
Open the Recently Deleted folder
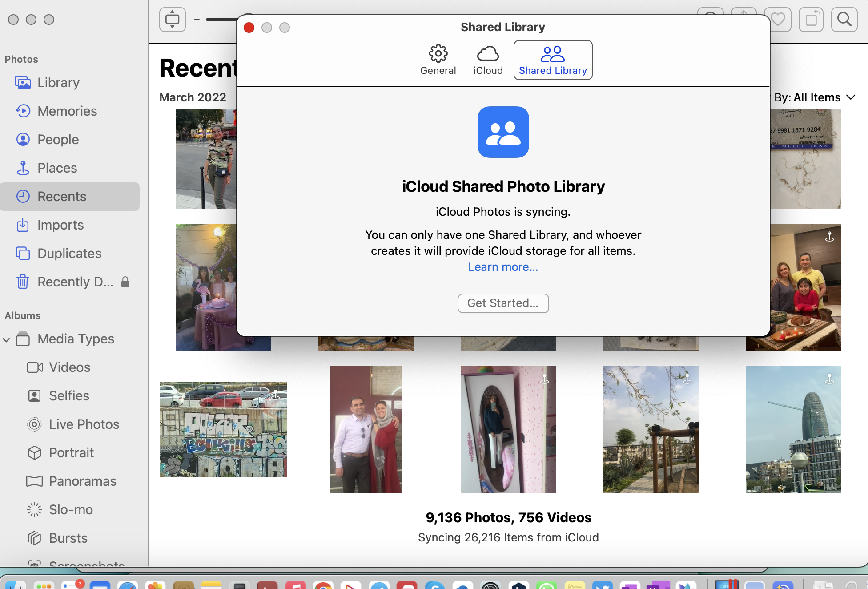click(75, 282)
